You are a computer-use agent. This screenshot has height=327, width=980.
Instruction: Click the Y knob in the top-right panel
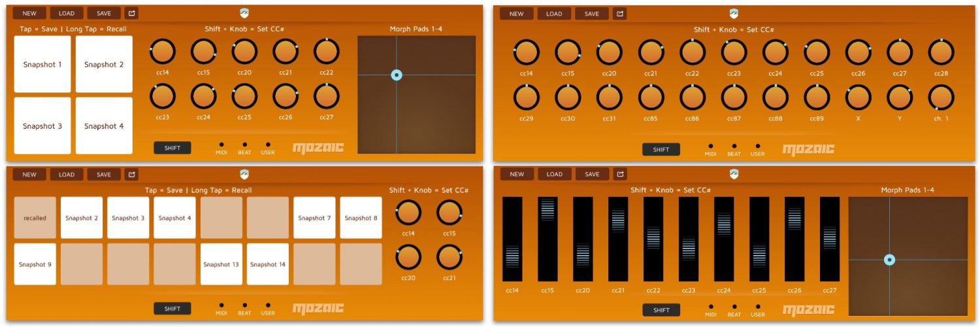(x=900, y=97)
